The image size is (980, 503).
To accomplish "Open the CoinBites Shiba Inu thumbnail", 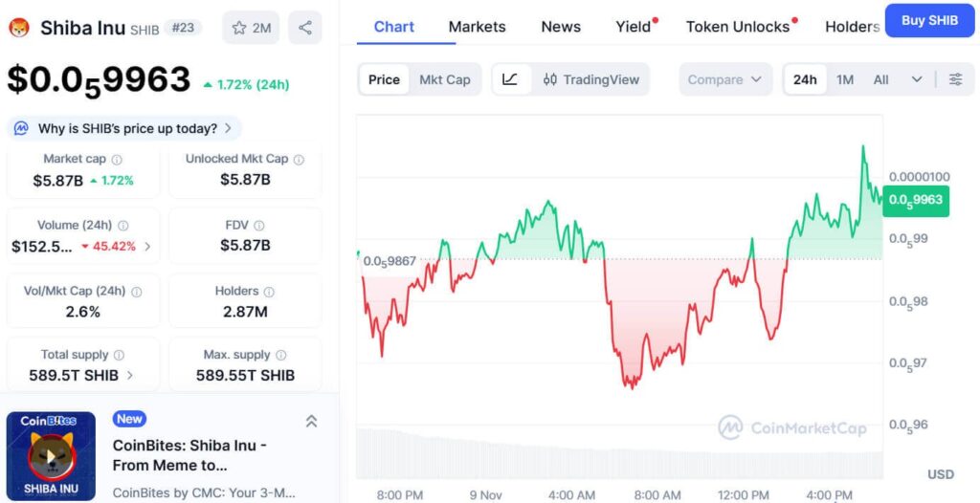I will click(x=52, y=455).
